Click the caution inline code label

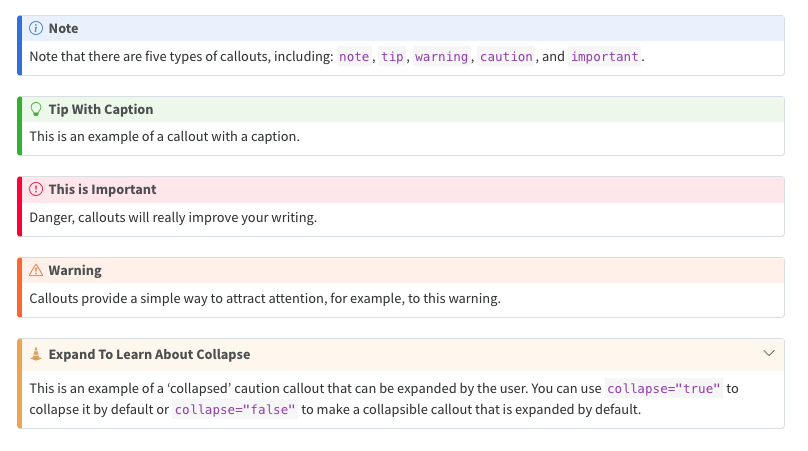[506, 57]
